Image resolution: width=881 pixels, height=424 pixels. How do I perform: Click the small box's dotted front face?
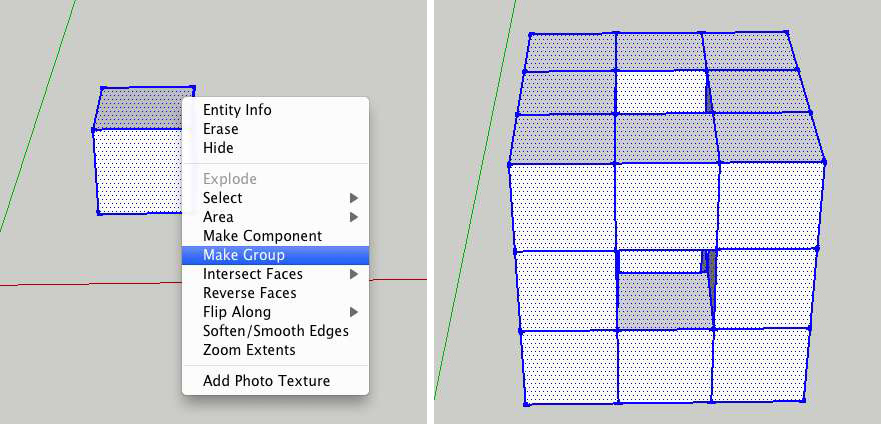[138, 171]
